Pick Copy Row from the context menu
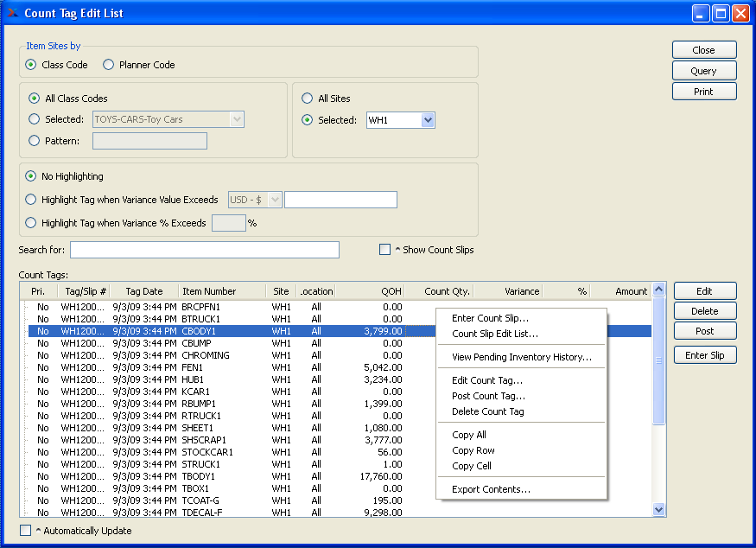 (x=473, y=450)
